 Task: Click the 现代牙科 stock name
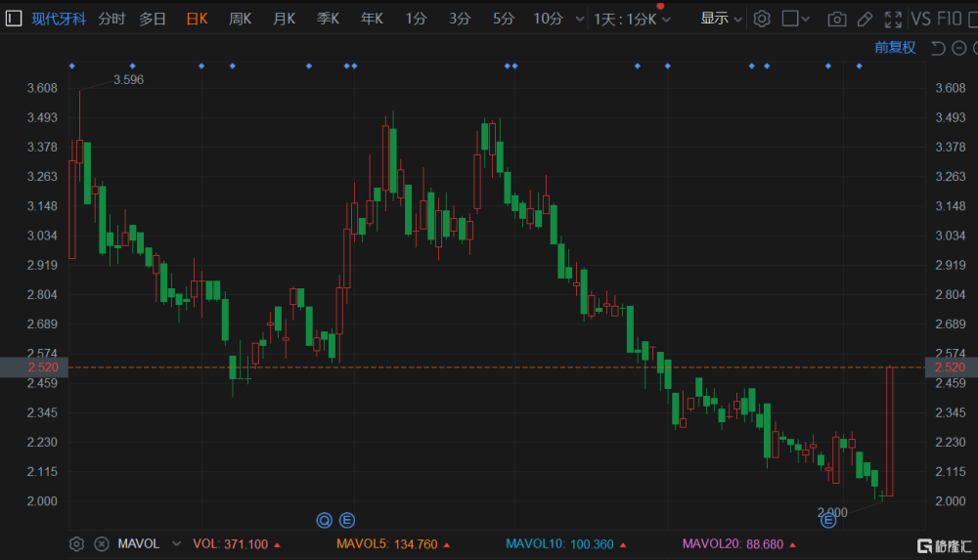pos(59,19)
